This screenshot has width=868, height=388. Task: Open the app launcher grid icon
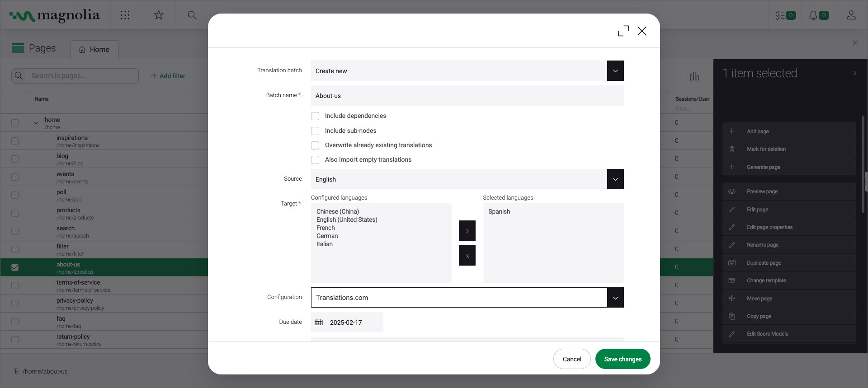(125, 15)
